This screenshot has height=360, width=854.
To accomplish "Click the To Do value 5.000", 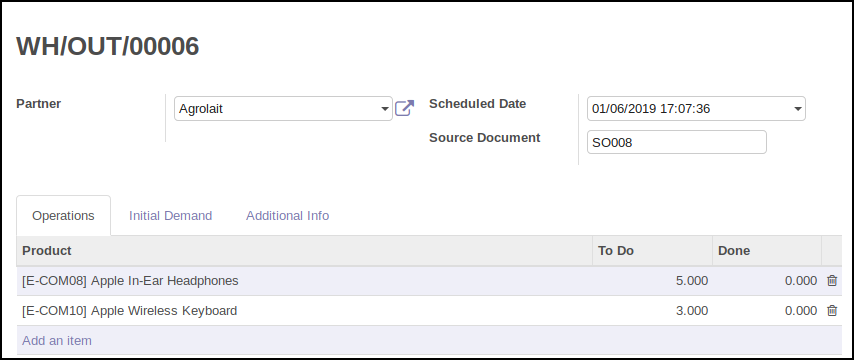I will tap(692, 281).
